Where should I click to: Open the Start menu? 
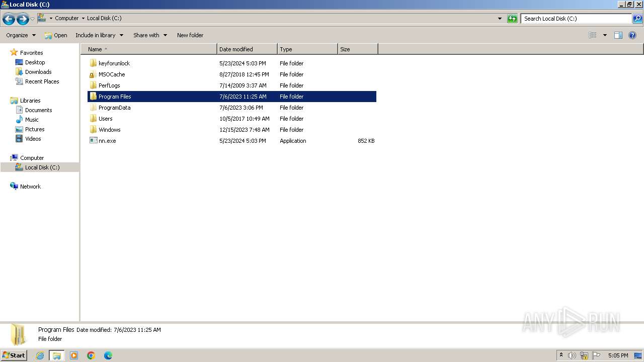coord(14,355)
